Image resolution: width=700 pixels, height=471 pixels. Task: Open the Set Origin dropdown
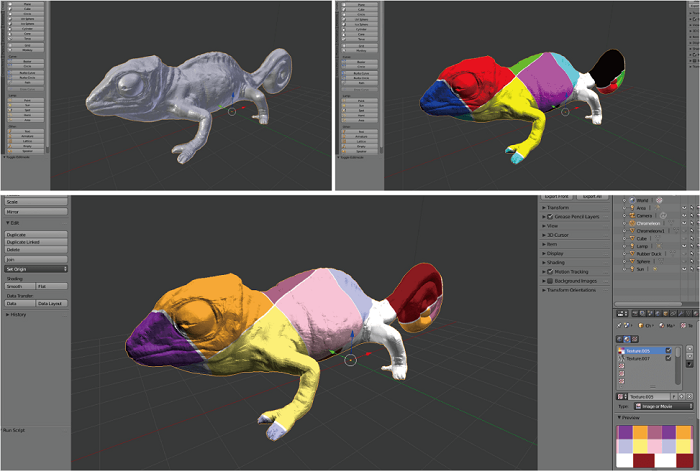36,269
